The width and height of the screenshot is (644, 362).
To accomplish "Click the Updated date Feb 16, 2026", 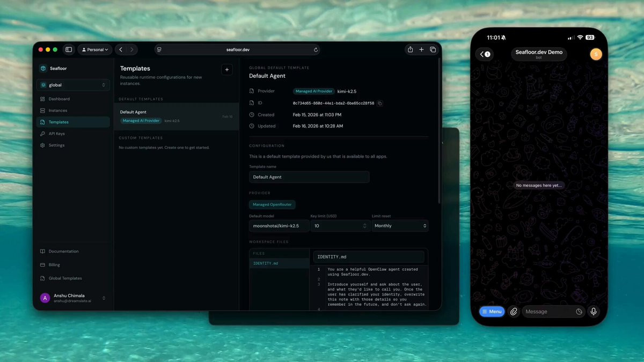I will pyautogui.click(x=318, y=126).
